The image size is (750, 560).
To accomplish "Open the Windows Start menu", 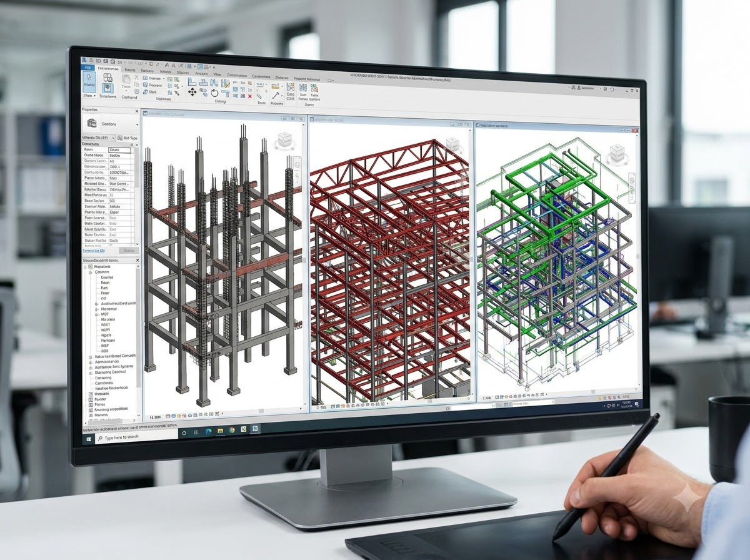I will [89, 439].
